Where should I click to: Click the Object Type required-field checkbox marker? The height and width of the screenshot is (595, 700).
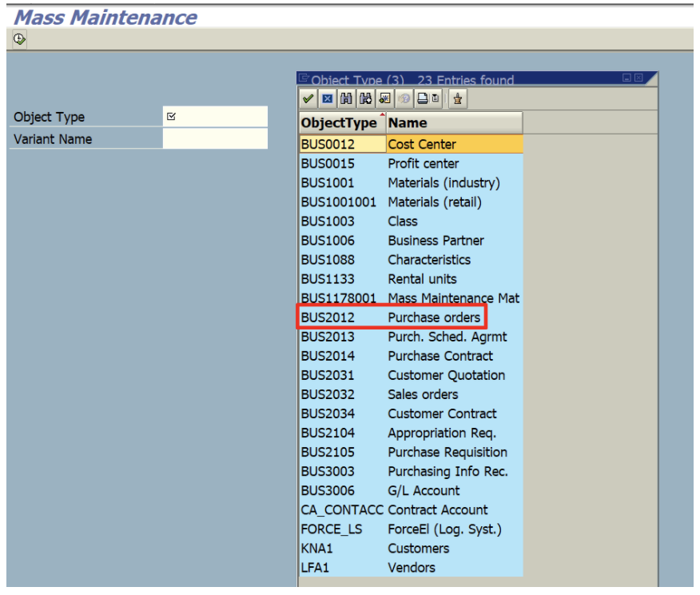coord(172,117)
